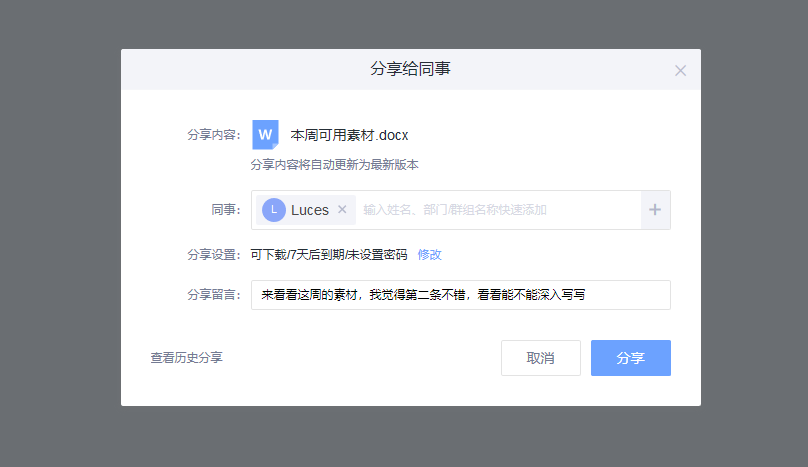Select the file name 本周可用素材.docx
This screenshot has height=467, width=808.
click(349, 134)
